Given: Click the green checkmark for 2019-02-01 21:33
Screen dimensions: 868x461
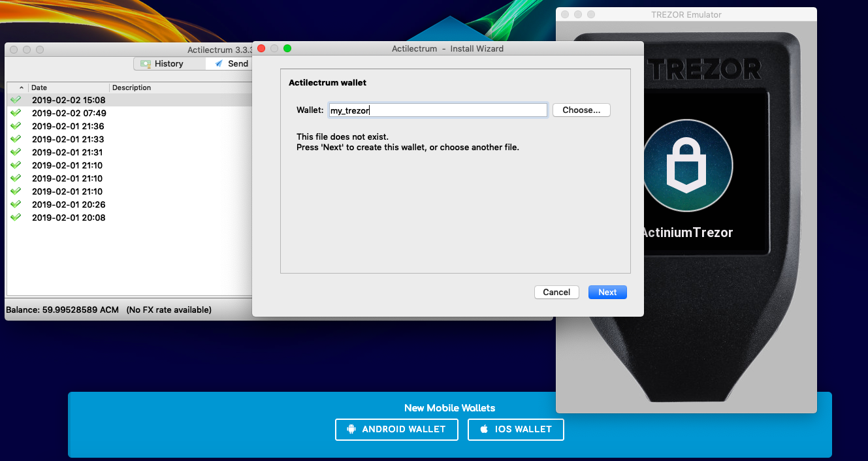Looking at the screenshot, I should (x=16, y=139).
